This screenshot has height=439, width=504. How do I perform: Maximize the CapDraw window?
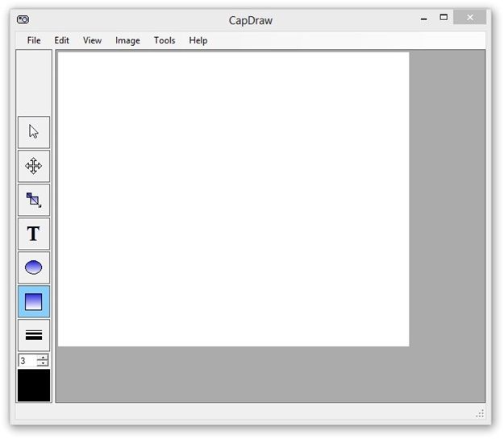(x=444, y=18)
